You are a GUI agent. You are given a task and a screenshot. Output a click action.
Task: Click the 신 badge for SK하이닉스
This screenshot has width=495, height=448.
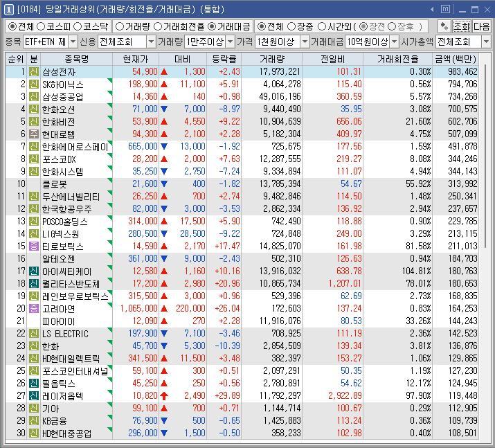pos(34,84)
